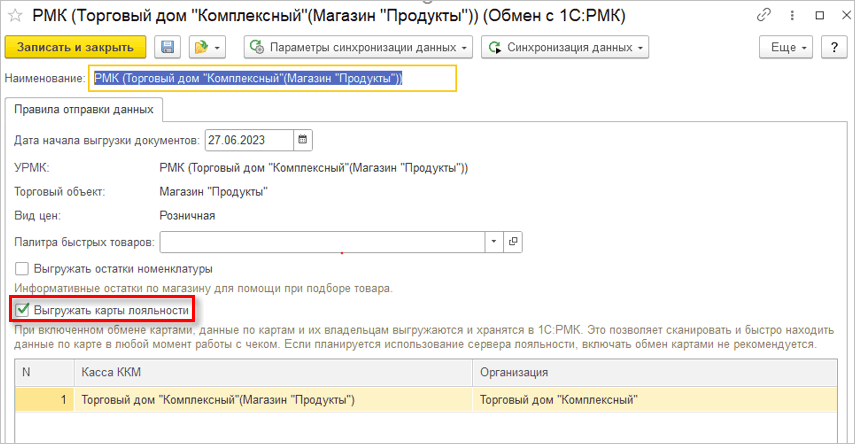Expand the "Палитра быстрых товаров" dropdown arrow

click(494, 242)
